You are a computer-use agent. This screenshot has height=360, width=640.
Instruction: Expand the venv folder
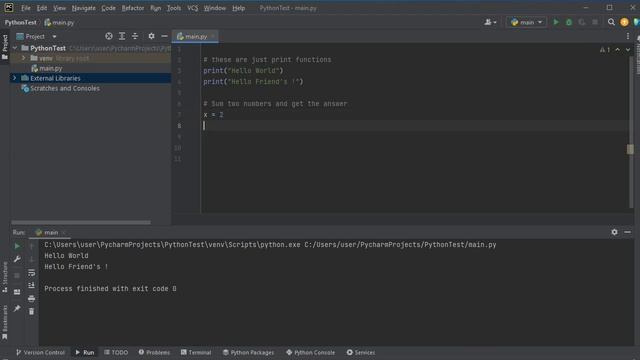click(x=24, y=58)
